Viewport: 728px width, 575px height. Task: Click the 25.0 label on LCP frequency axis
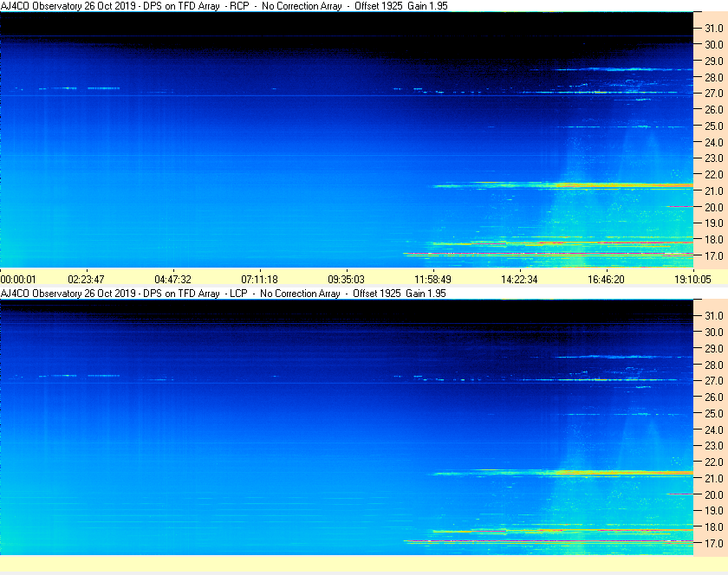click(714, 413)
